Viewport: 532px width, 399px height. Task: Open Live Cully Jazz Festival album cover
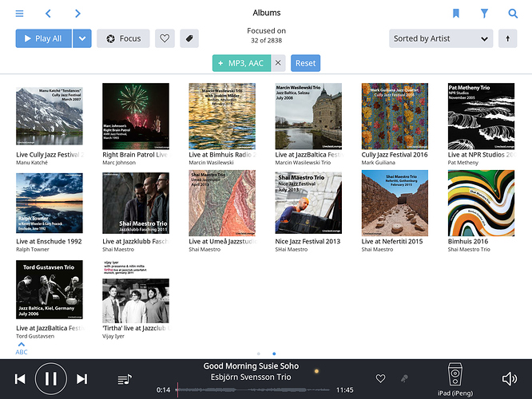[50, 117]
